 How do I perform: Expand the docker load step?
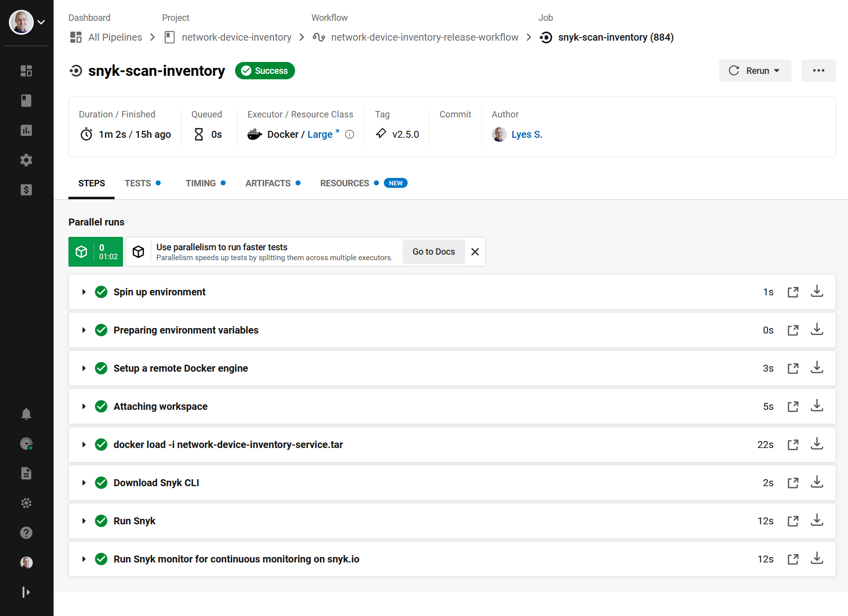[x=84, y=445]
